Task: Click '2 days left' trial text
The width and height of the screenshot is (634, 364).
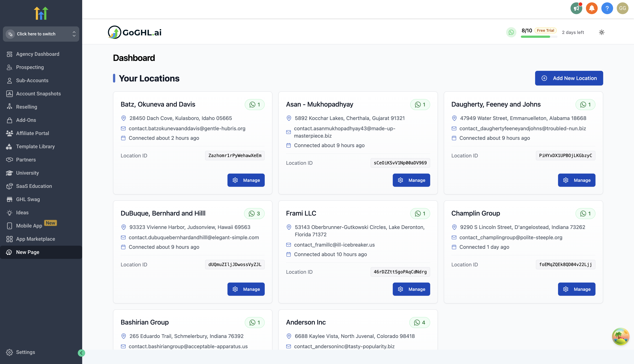Action: [x=573, y=32]
